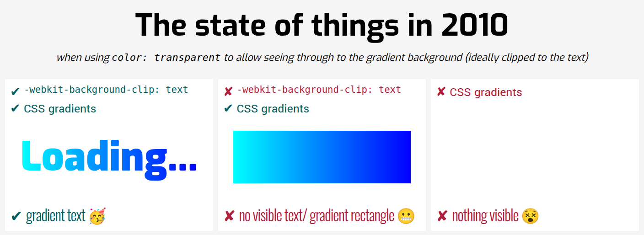Screen dimensions: 644x235
Task: Click the dizzy face emoji after nothing visible
Action: 531,215
